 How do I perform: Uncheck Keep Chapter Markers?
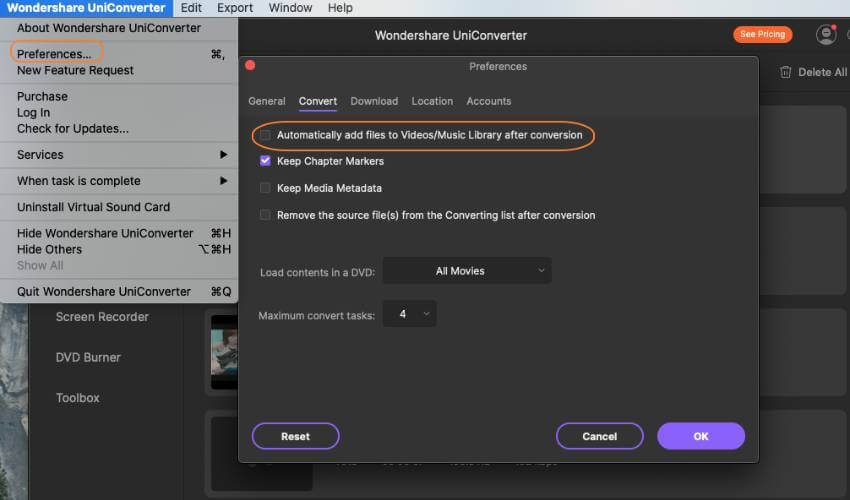coord(265,161)
